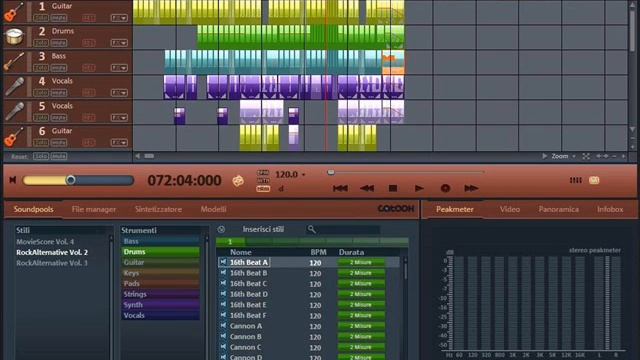The height and width of the screenshot is (360, 640).
Task: Preview the 16th Beat D loop icon
Action: [223, 294]
